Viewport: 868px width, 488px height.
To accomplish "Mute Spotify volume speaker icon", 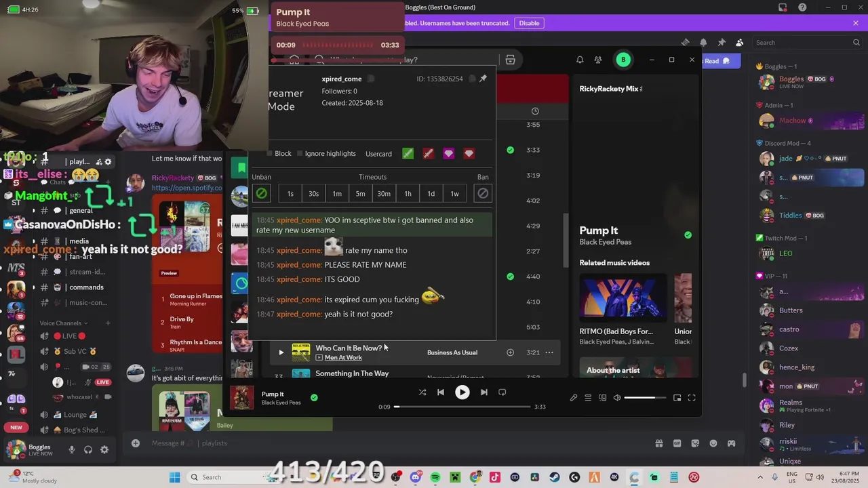I will click(x=617, y=398).
